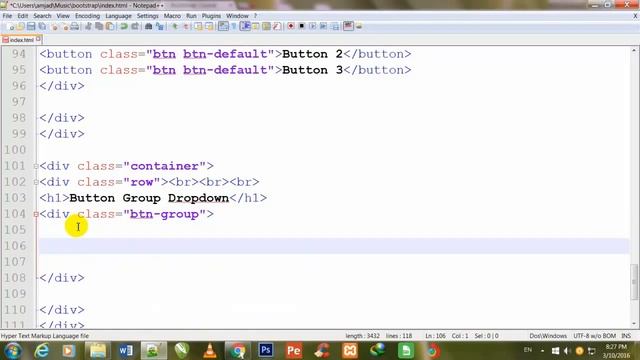Open Find with the binoculars icon

pos(149,27)
